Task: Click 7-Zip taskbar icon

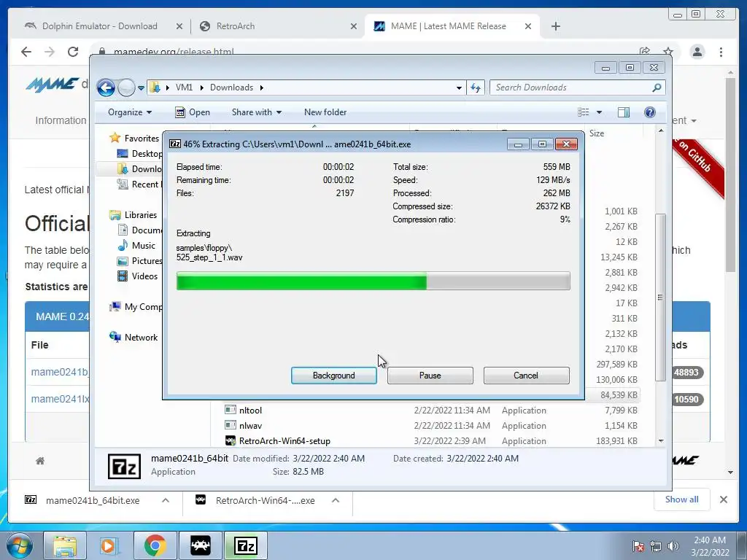Action: pos(246,545)
